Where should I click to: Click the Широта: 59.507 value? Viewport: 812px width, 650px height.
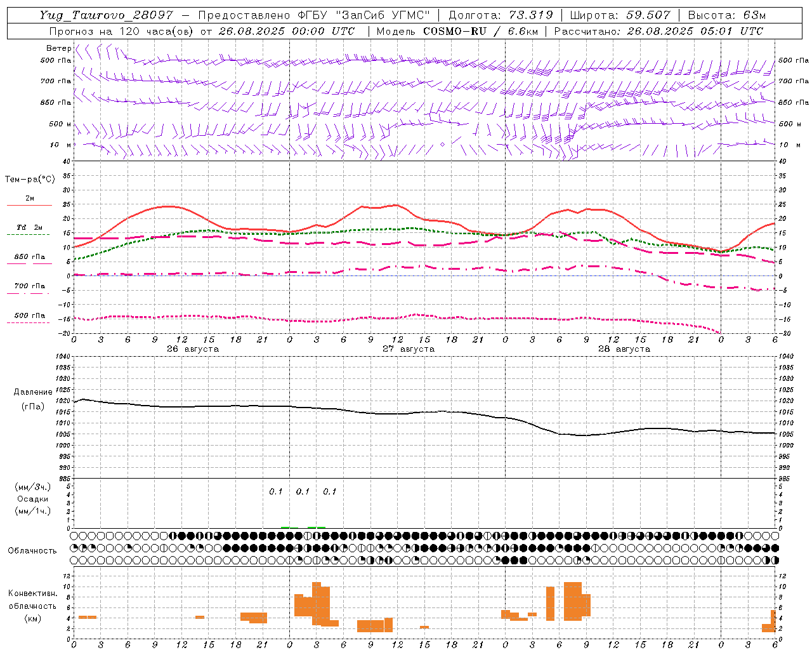click(619, 15)
